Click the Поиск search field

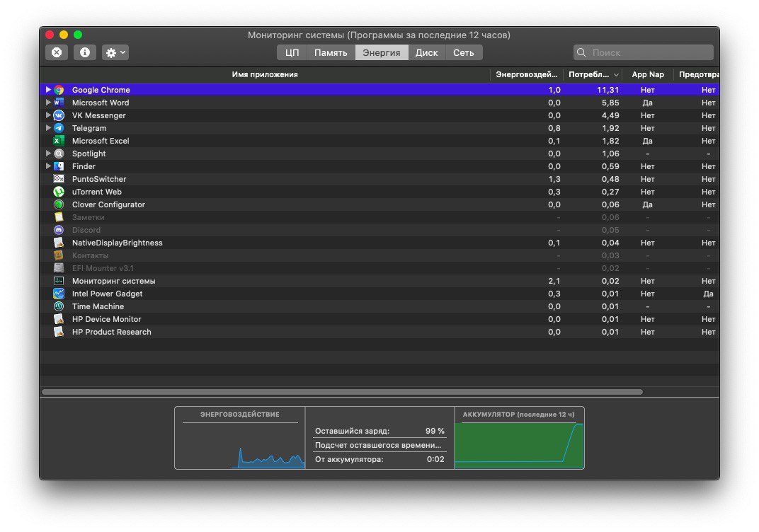[644, 52]
